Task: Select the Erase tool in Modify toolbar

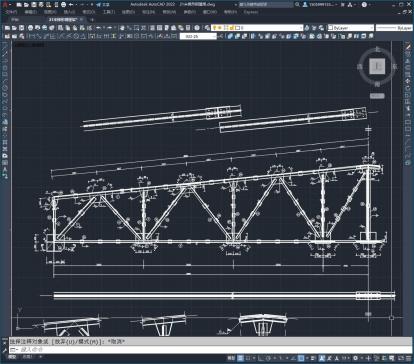Action: [x=408, y=47]
